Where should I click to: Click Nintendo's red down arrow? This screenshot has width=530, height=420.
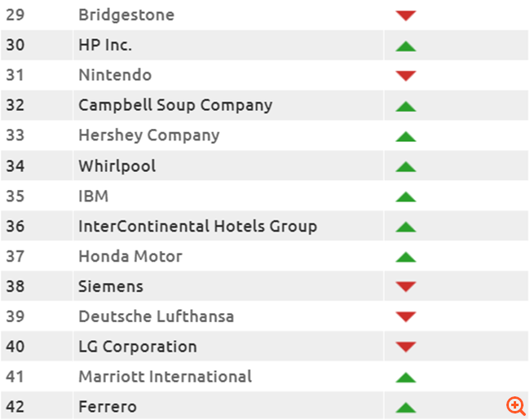coord(405,76)
